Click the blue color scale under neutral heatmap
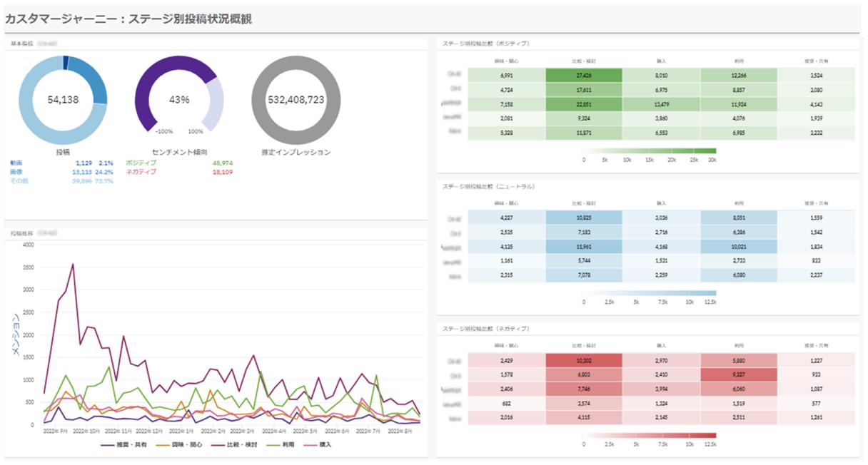Image resolution: width=868 pixels, height=465 pixels. (x=650, y=293)
